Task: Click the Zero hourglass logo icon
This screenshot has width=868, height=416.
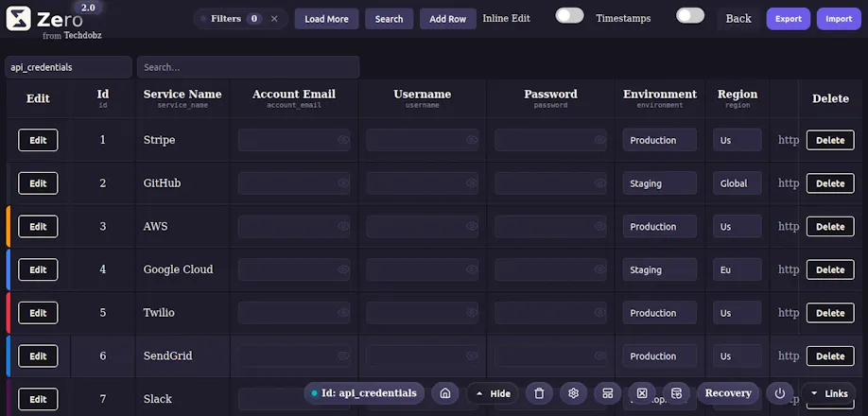Action: (19, 18)
